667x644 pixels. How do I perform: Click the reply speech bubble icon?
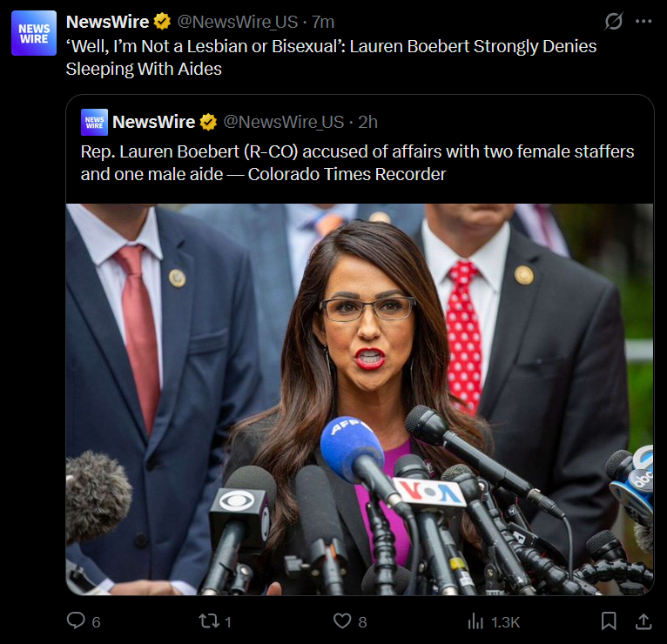[76, 621]
